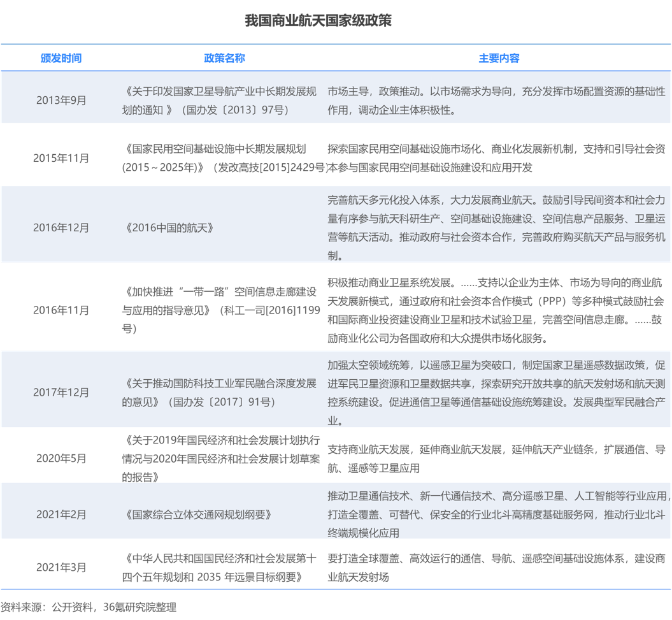Select the date cell 2017年12月
Image resolution: width=672 pixels, height=620 pixels.
(61, 393)
